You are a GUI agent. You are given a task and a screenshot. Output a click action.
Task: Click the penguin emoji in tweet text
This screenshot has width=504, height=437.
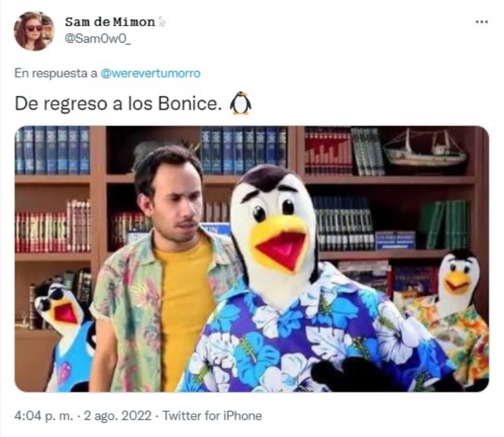coord(240,104)
